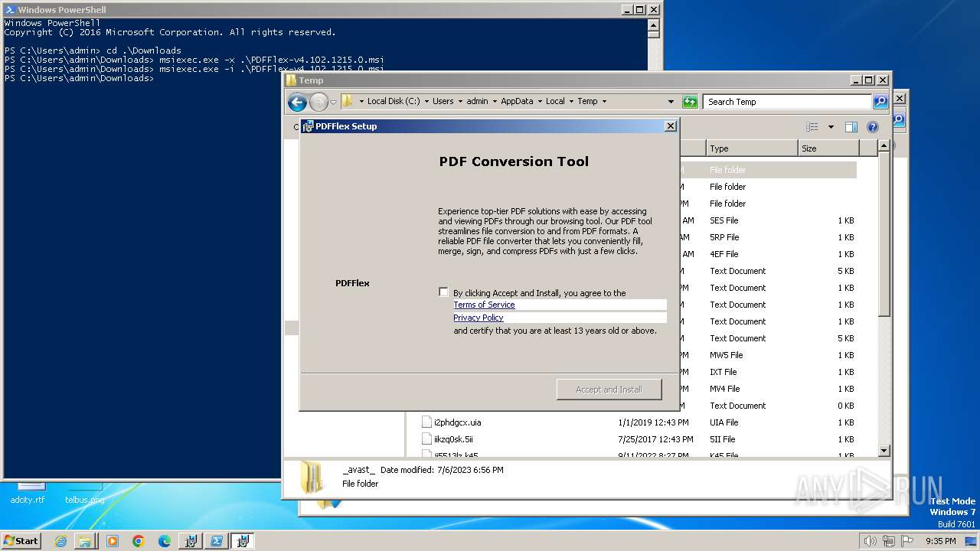Open Windows Media Player from the taskbar

[x=113, y=541]
